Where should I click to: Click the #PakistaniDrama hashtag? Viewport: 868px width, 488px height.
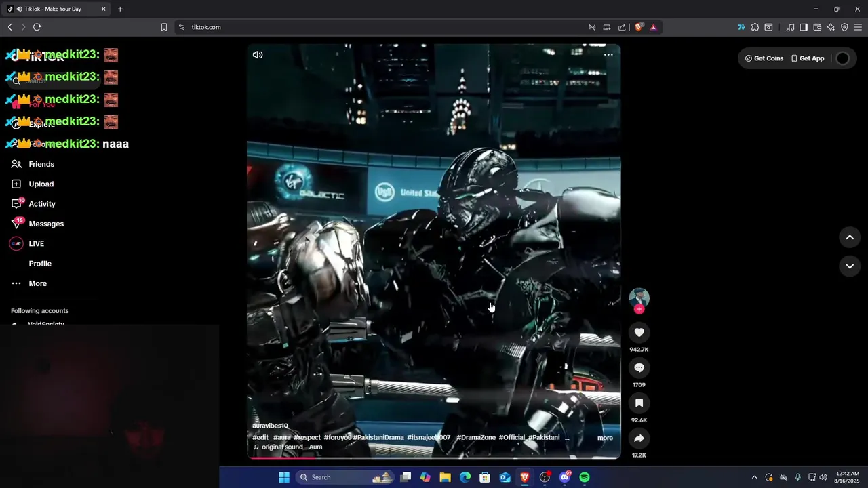pos(378,438)
